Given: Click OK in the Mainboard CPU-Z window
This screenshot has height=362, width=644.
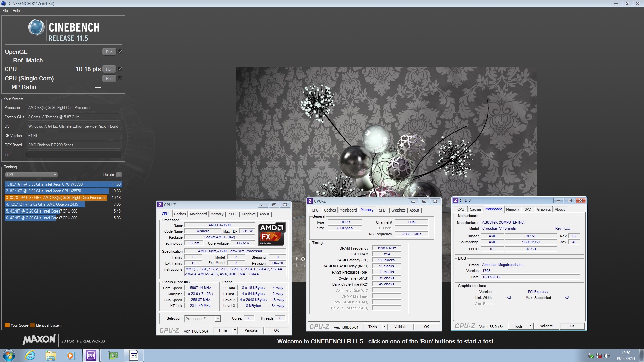Looking at the screenshot, I should click(x=572, y=326).
